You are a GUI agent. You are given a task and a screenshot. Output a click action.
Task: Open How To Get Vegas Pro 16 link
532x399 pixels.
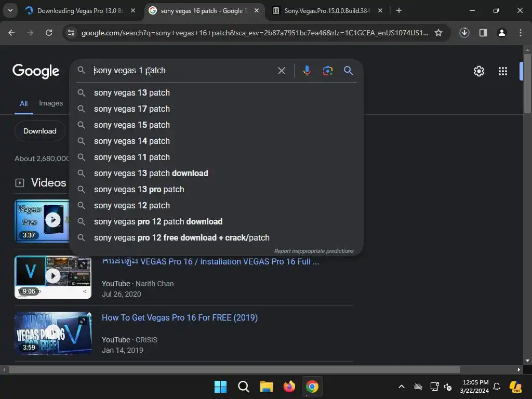coord(180,318)
